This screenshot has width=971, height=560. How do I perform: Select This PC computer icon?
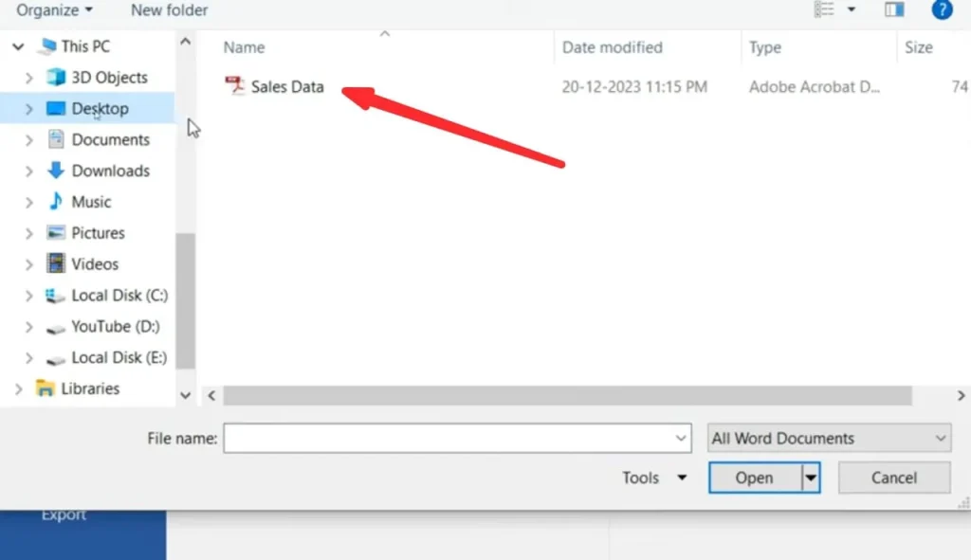46,46
